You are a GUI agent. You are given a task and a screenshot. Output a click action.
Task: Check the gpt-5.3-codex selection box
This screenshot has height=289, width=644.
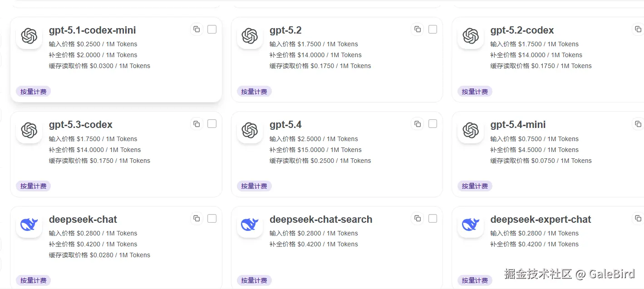pyautogui.click(x=212, y=124)
